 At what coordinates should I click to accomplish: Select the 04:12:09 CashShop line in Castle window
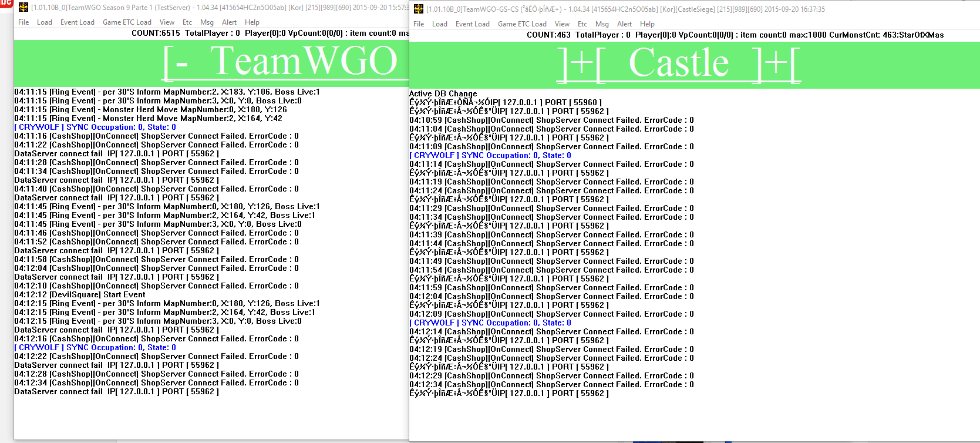pos(551,314)
